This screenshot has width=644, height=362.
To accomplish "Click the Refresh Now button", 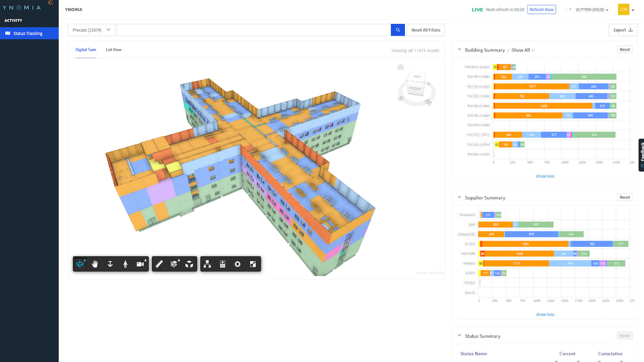I will 541,9.
